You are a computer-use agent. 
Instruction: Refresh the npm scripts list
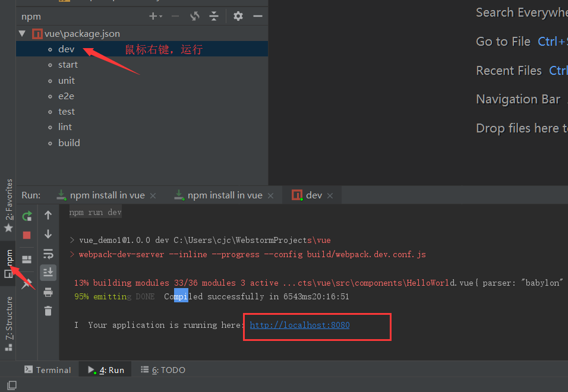(x=194, y=17)
